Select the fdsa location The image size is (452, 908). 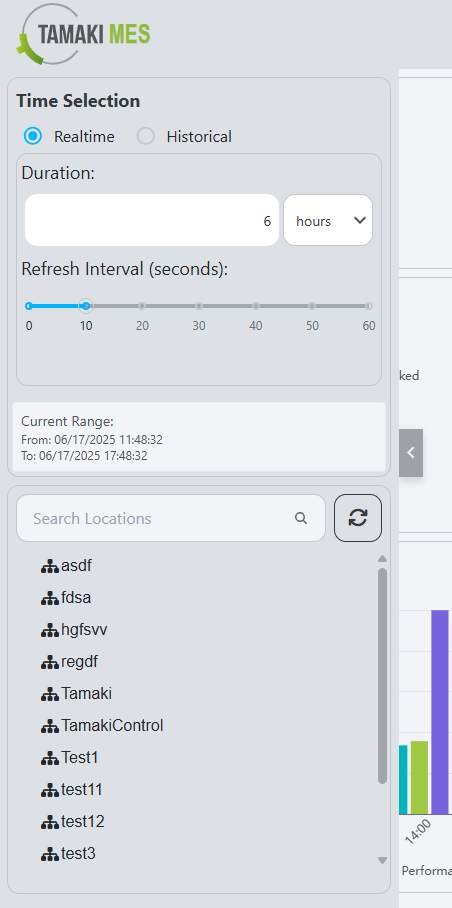click(x=76, y=598)
